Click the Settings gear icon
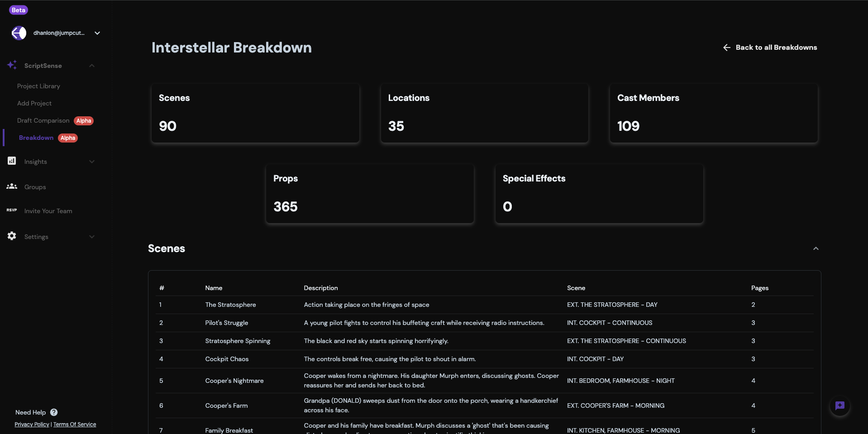Image resolution: width=868 pixels, height=434 pixels. [x=12, y=236]
